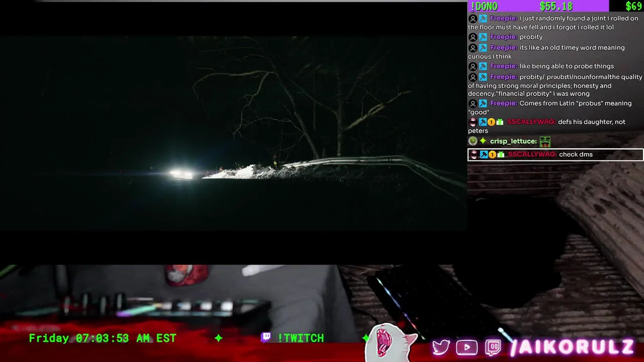Click the green star left of !TWITCH
644x362 pixels.
pyautogui.click(x=218, y=338)
